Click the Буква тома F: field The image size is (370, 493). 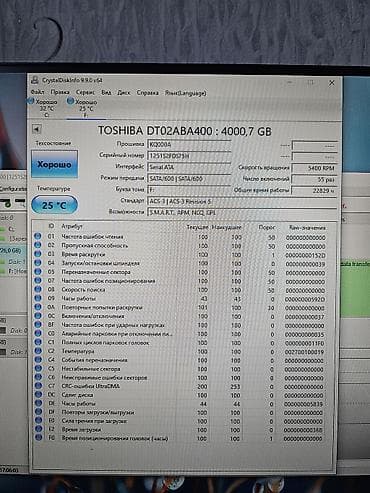[x=189, y=190]
